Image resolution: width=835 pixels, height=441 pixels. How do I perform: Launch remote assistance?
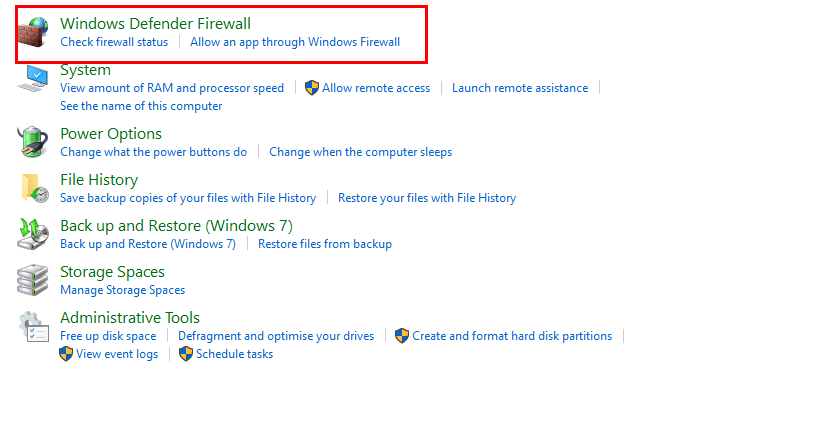click(520, 88)
